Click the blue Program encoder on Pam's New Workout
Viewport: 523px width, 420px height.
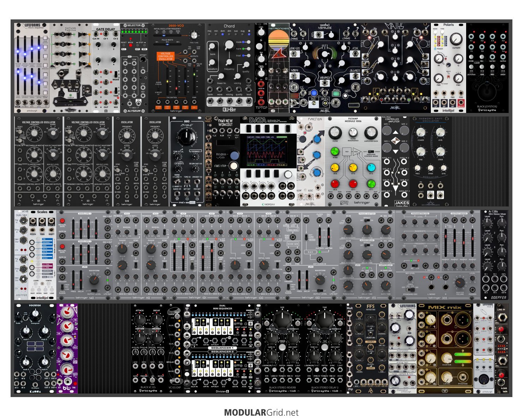click(234, 155)
